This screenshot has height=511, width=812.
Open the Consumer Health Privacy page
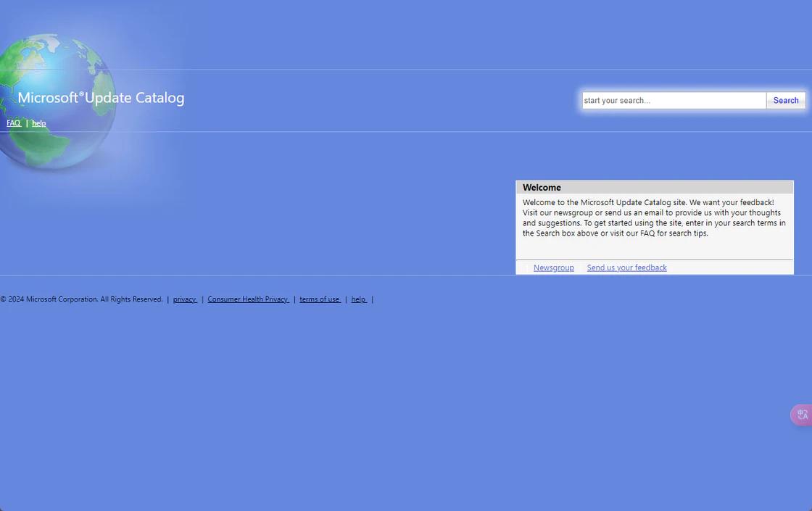point(248,299)
